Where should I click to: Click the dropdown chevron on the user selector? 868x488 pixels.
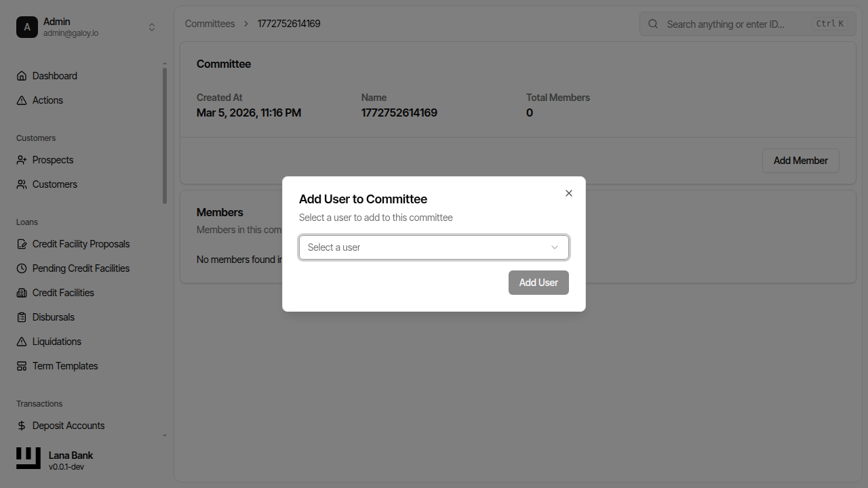pyautogui.click(x=555, y=247)
